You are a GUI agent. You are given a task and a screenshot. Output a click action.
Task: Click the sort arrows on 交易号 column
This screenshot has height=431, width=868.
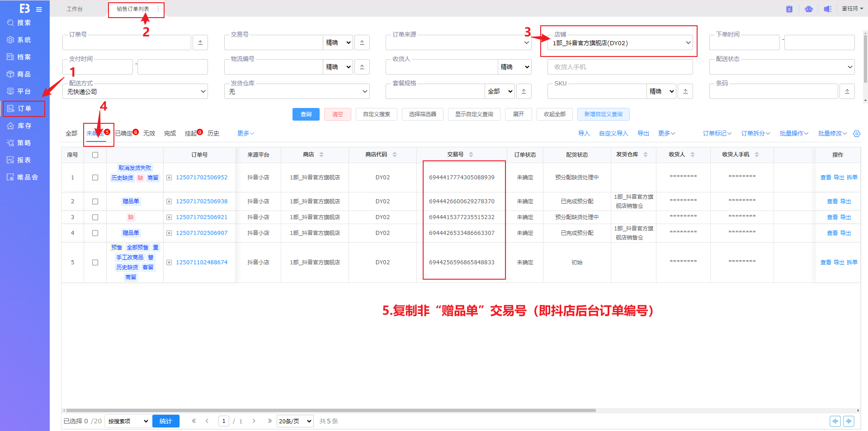(x=471, y=155)
